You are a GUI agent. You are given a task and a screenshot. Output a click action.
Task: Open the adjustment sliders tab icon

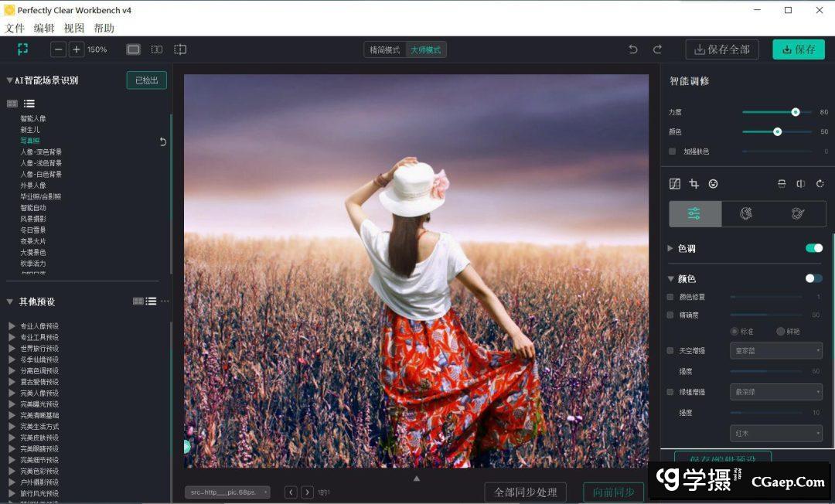coord(694,214)
